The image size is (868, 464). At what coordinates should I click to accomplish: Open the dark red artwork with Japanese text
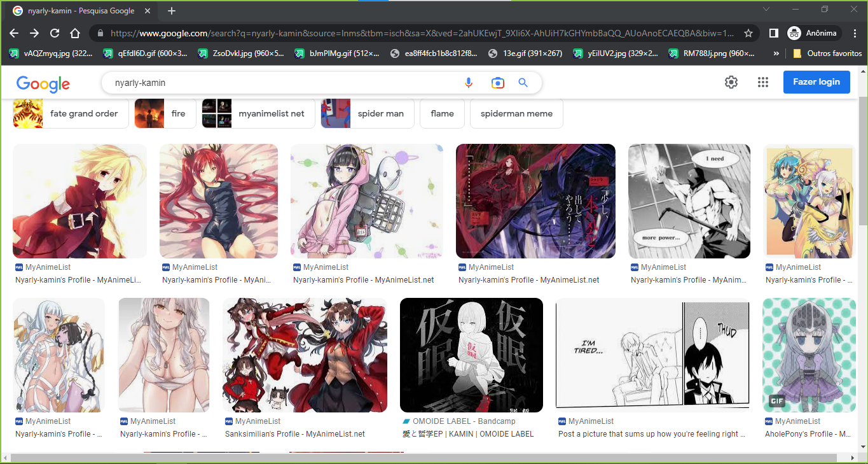(535, 201)
